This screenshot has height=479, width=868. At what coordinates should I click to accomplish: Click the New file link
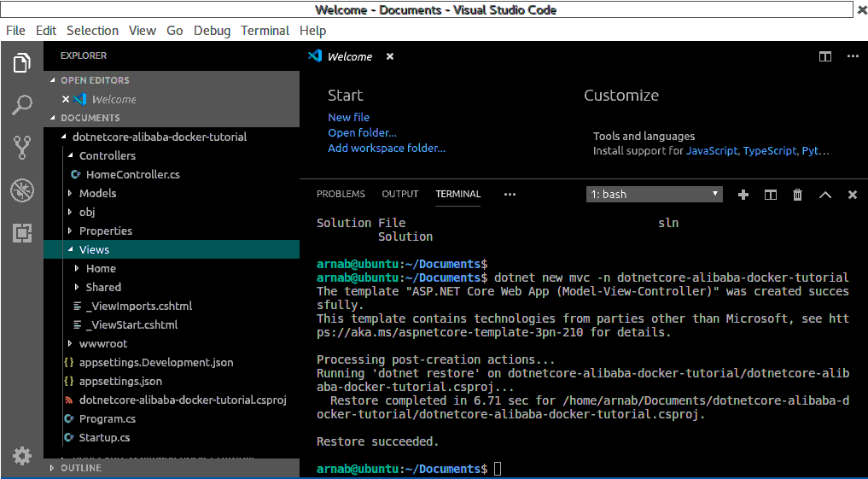tap(349, 117)
